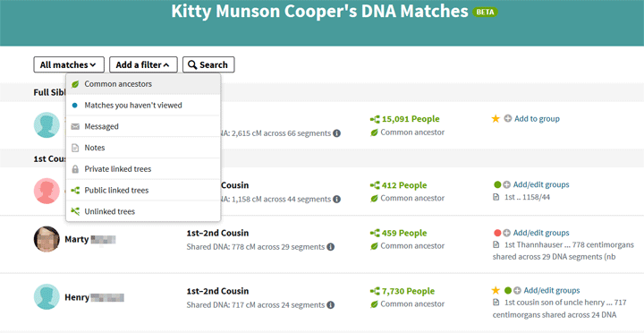Select the Unlinked trees filter option
The height and width of the screenshot is (333, 644).
coord(143,212)
